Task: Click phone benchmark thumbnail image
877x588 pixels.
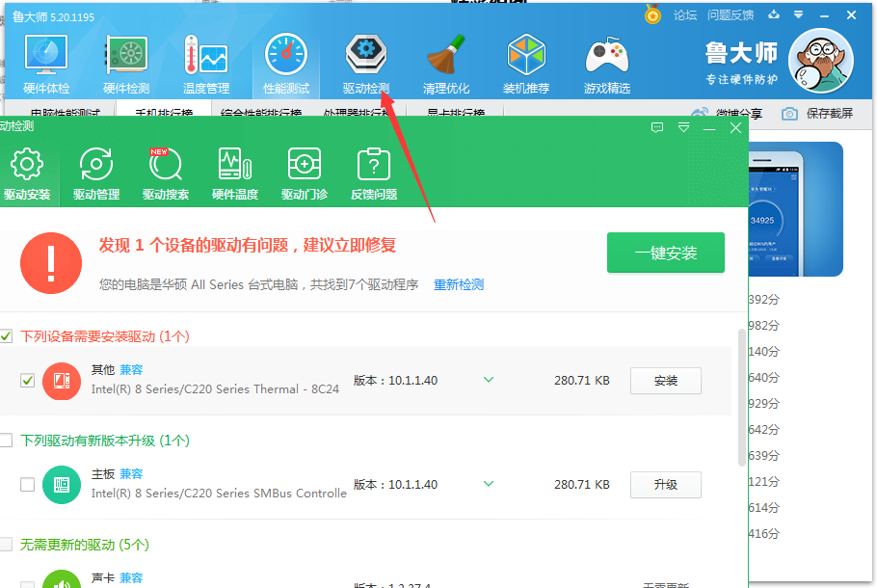Action: point(795,209)
